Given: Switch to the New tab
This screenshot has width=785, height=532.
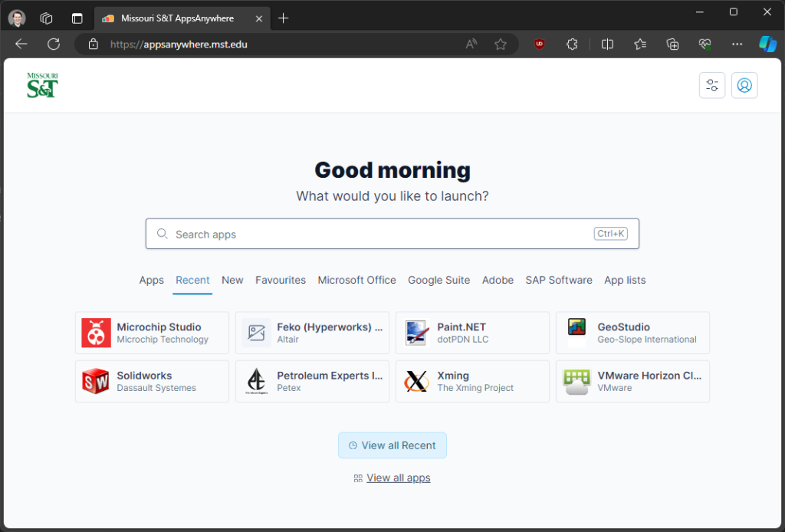Looking at the screenshot, I should click(232, 281).
